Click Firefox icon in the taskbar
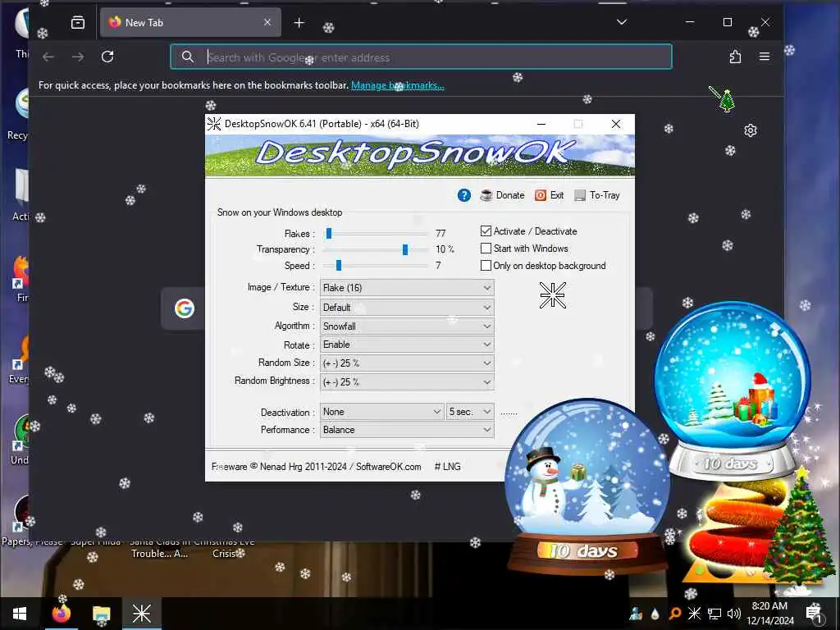Viewport: 840px width, 630px height. [61, 614]
